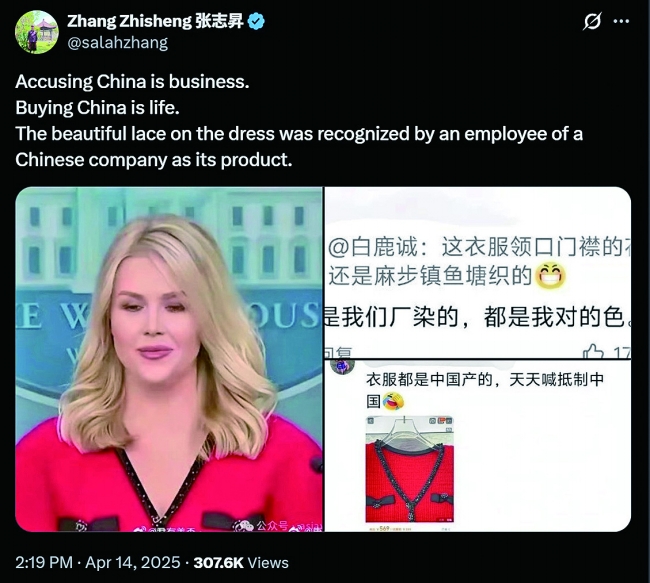The height and width of the screenshot is (583, 650).
Task: Click the small commenter avatar
Action: pyautogui.click(x=342, y=366)
